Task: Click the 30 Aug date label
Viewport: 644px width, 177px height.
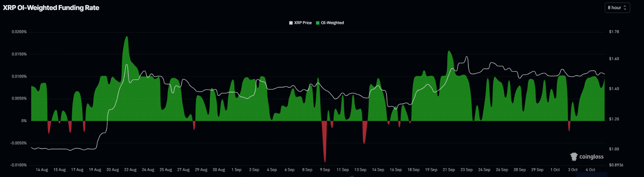Action: pyautogui.click(x=219, y=170)
